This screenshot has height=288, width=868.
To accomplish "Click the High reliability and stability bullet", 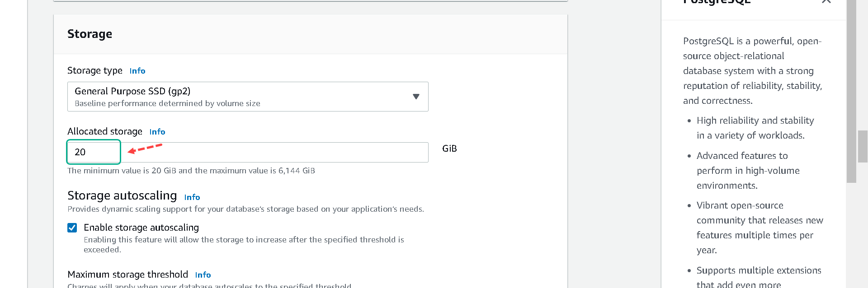I will 755,128.
